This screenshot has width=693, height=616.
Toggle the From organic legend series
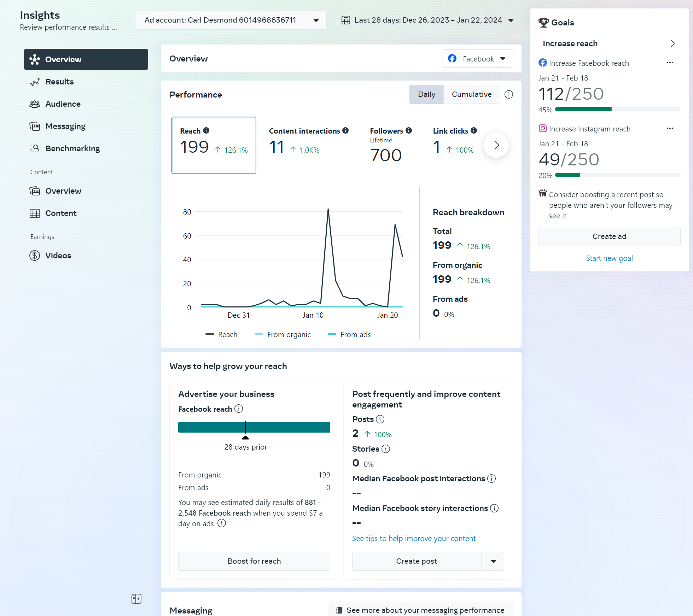pos(283,334)
